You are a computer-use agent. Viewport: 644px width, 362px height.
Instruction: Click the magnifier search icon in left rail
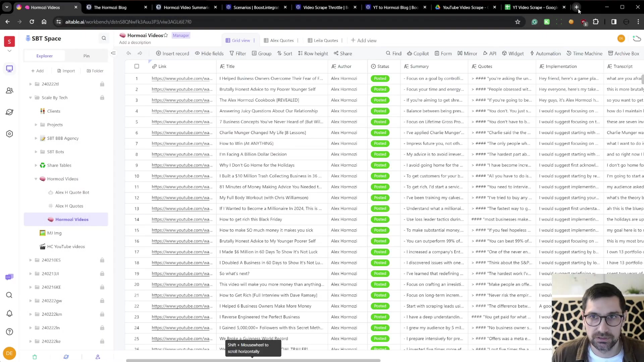[9, 295]
